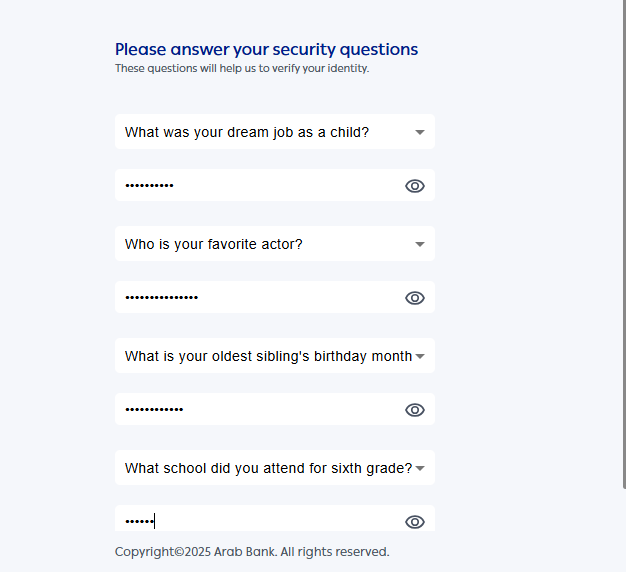The width and height of the screenshot is (626, 572).
Task: Reveal the favorite actor answer with eye icon
Action: pyautogui.click(x=415, y=298)
